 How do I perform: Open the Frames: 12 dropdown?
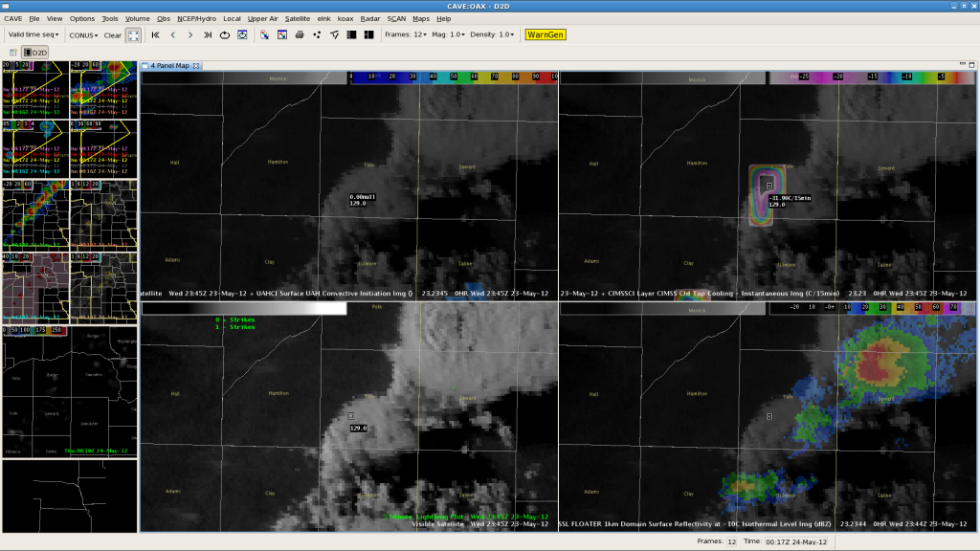tap(405, 34)
